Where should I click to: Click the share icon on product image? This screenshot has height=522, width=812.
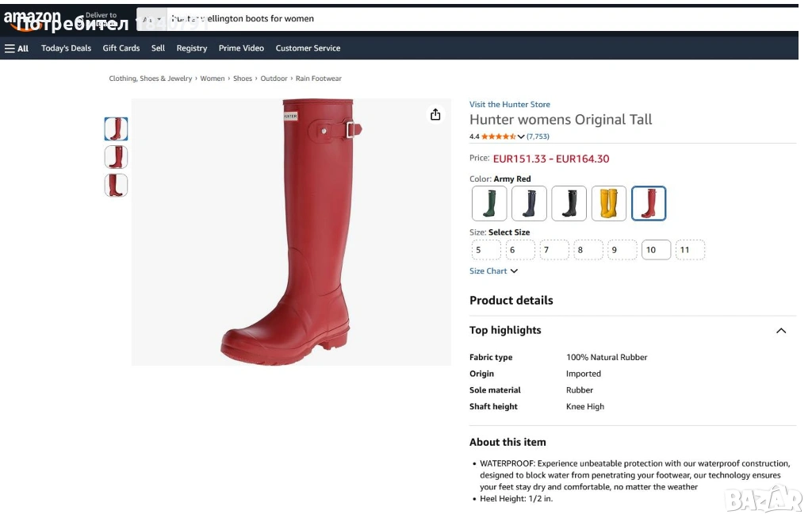(435, 115)
